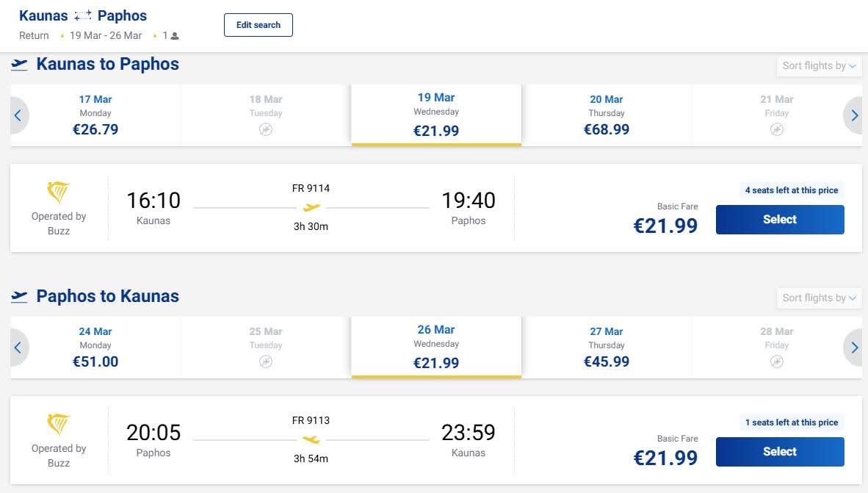Open Sort flights by for return flights
This screenshot has height=493, width=868.
(819, 298)
